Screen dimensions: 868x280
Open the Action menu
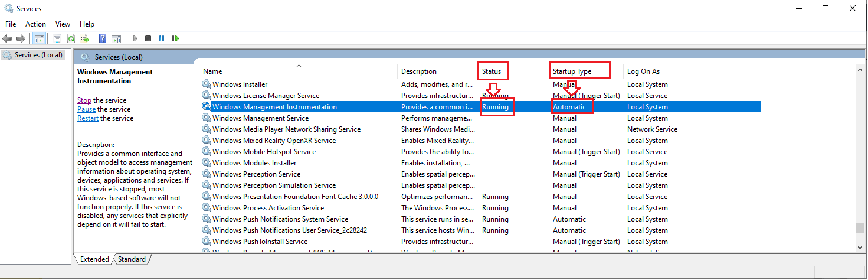click(x=35, y=24)
